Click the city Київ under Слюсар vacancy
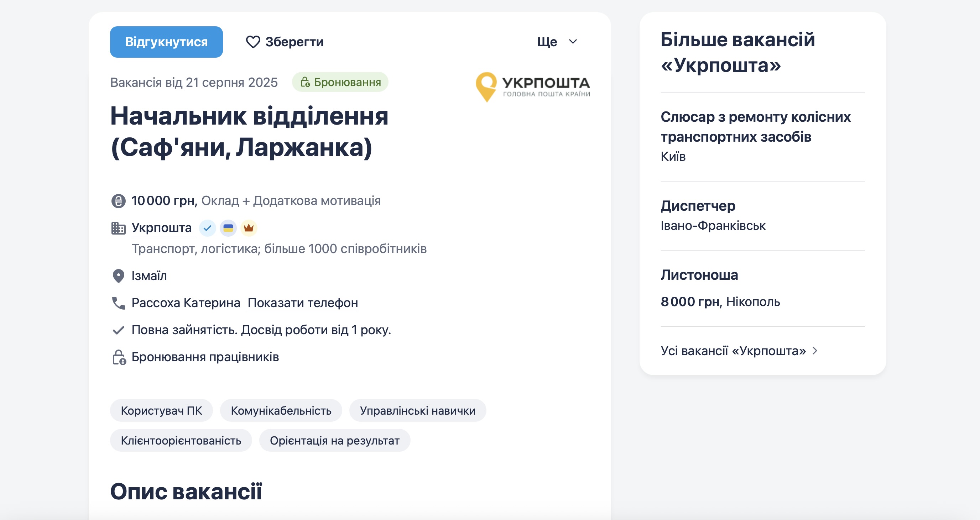 pos(673,157)
